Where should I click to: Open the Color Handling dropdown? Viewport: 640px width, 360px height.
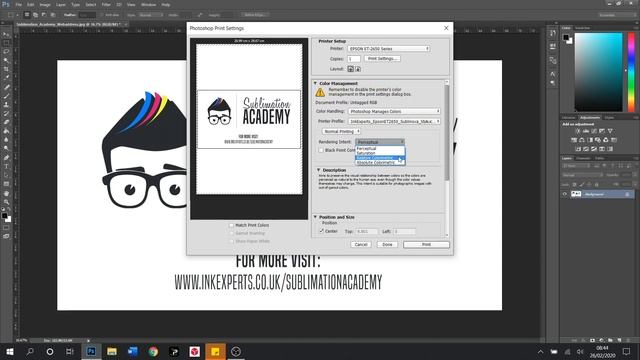tap(394, 111)
